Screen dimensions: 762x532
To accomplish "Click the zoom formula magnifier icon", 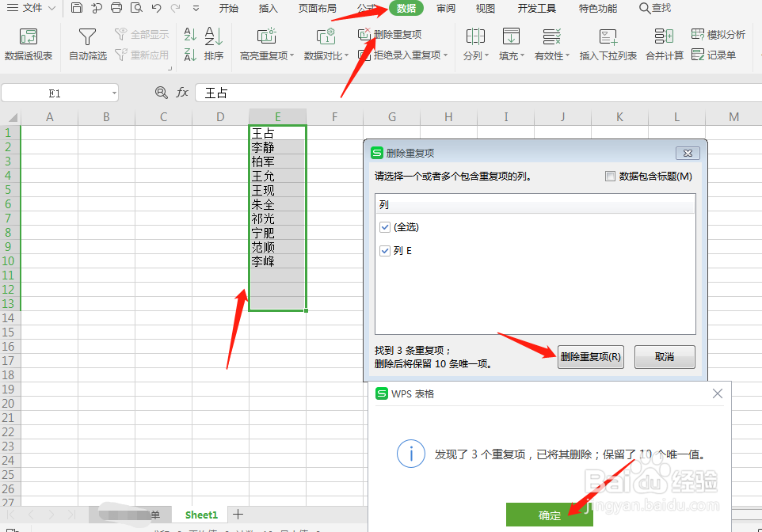I will (162, 93).
